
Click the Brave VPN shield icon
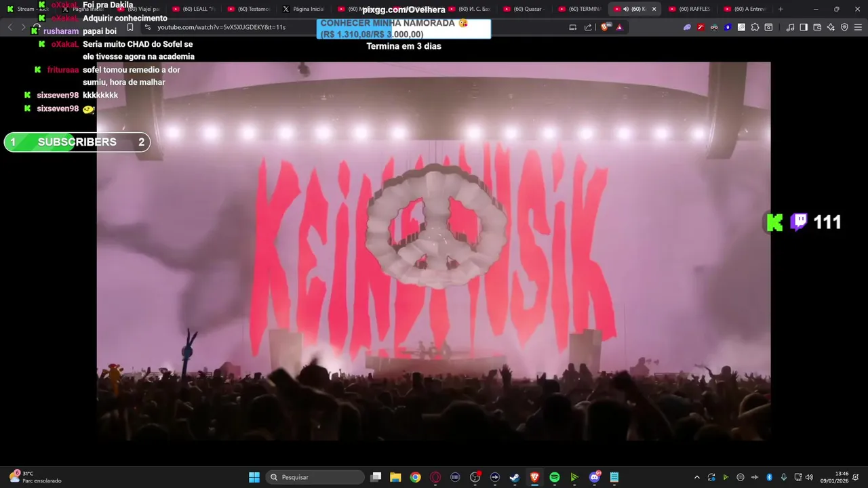click(x=844, y=27)
